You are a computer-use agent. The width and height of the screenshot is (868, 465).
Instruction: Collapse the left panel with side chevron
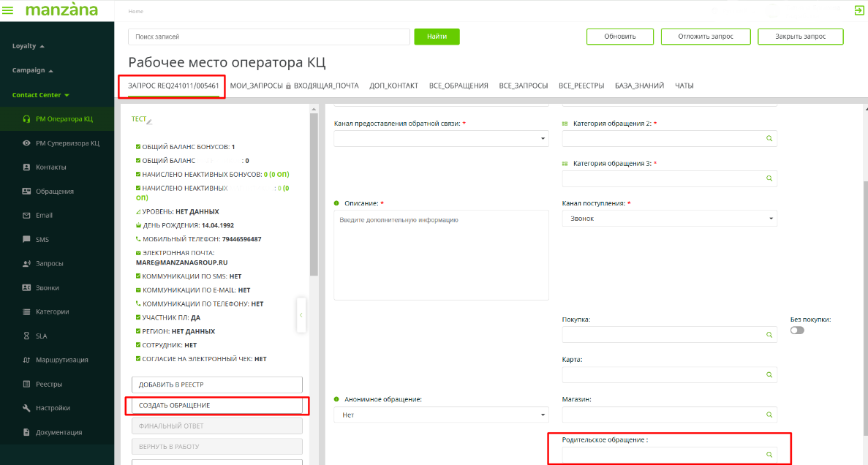pos(301,315)
